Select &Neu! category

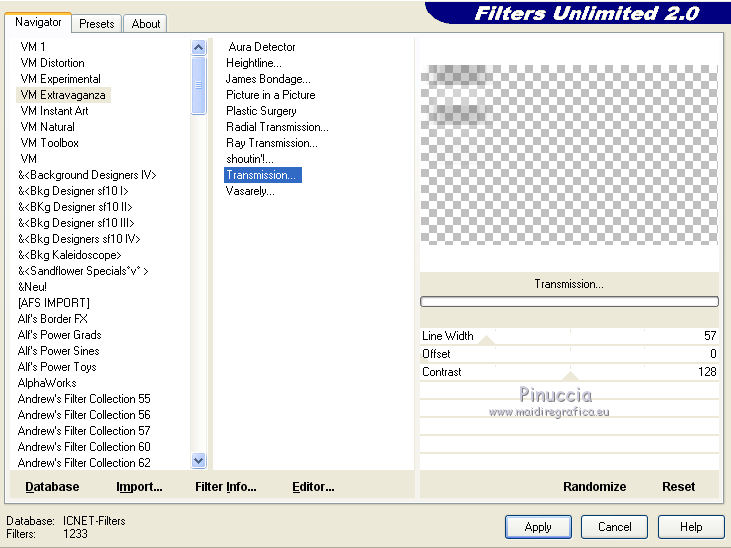pyautogui.click(x=33, y=286)
